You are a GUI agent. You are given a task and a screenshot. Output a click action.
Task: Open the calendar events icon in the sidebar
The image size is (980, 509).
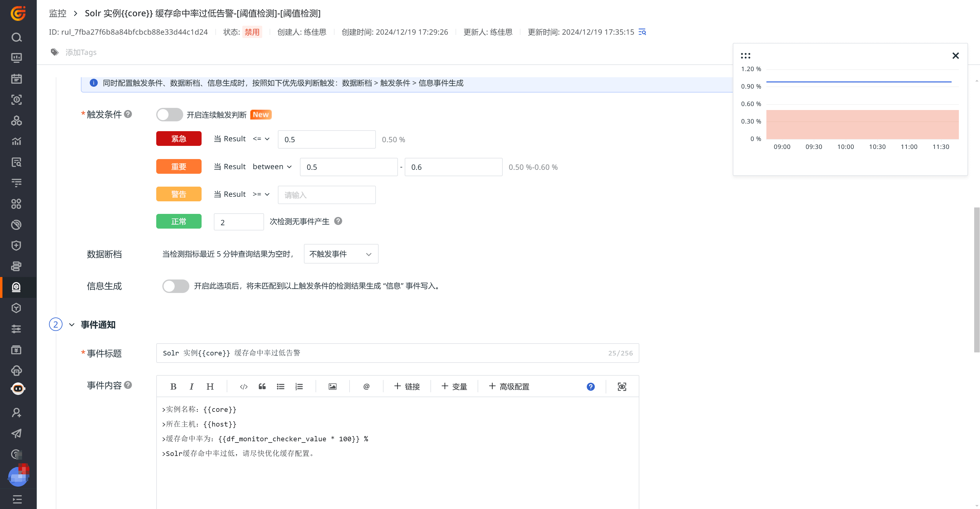tap(16, 79)
